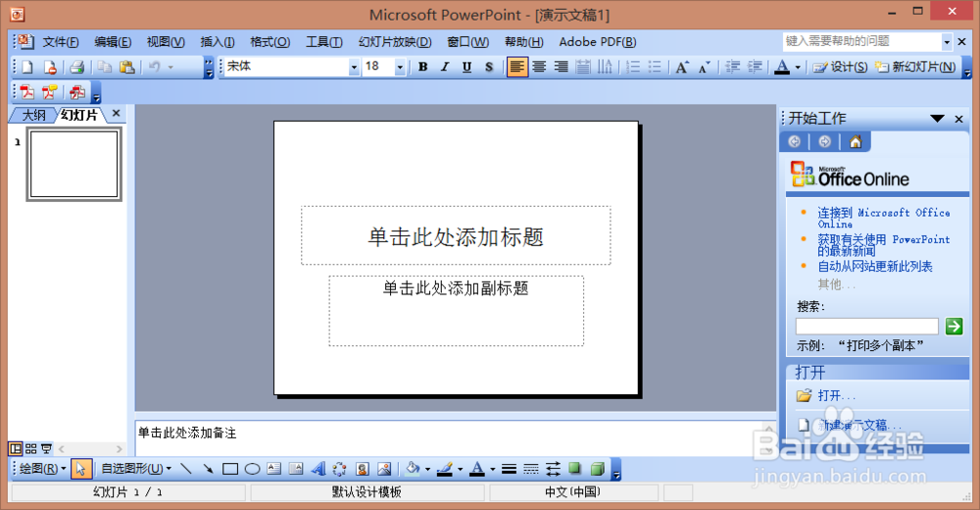
Task: Switch to normal view button
Action: [16, 448]
